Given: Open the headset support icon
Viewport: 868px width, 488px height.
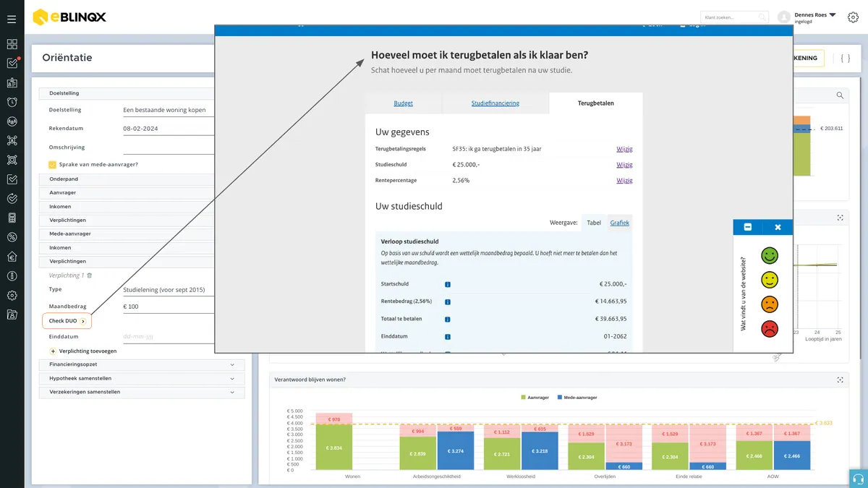Looking at the screenshot, I should [859, 479].
